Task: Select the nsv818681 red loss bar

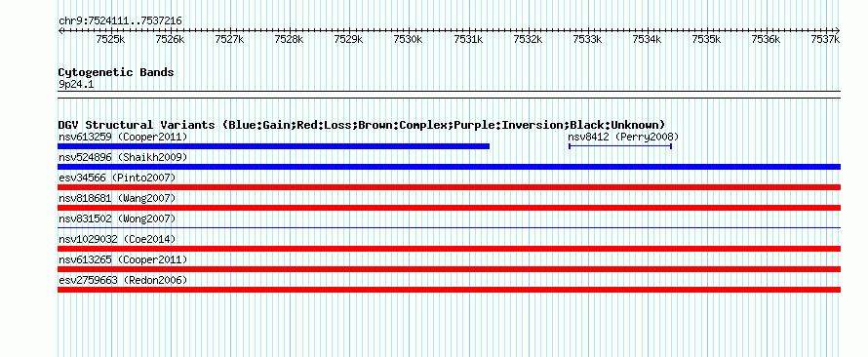Action: pos(449,208)
